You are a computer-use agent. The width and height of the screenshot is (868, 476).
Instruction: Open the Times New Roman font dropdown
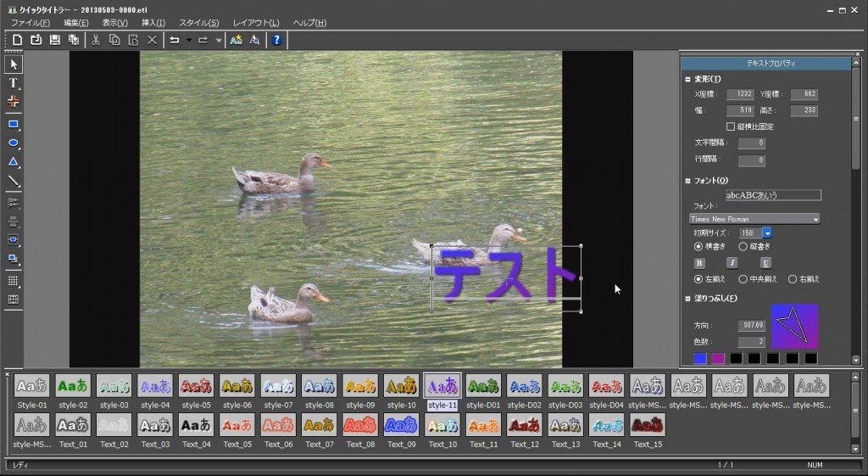pos(754,220)
